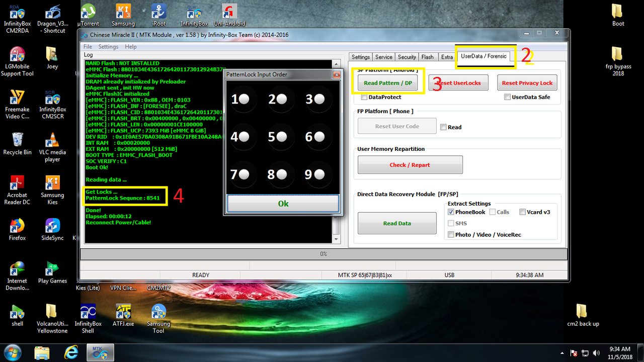
Task: Select the Samsung Kies desktop icon
Action: (52, 190)
